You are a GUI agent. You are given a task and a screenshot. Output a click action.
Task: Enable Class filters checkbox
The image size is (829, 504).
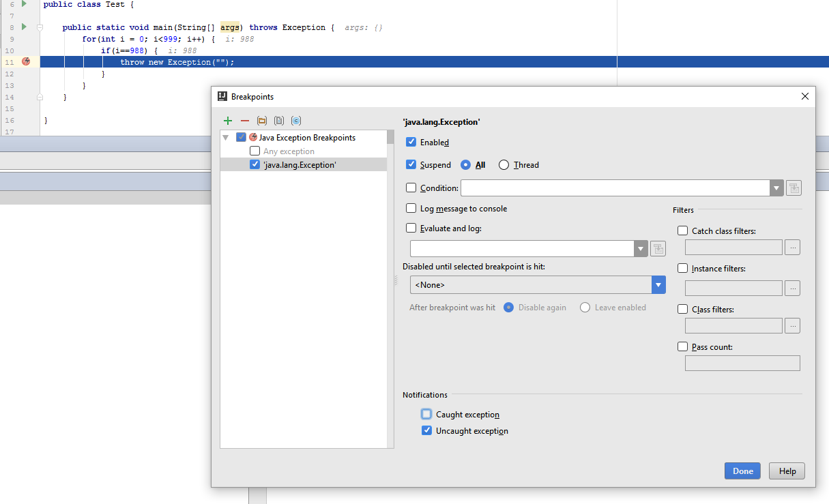coord(682,309)
